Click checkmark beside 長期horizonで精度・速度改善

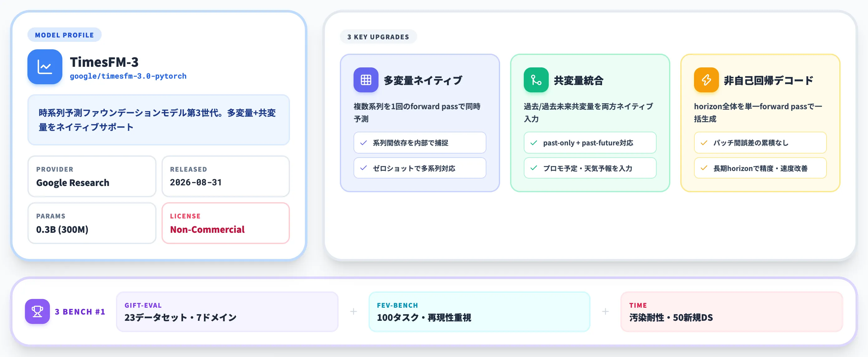coord(704,168)
